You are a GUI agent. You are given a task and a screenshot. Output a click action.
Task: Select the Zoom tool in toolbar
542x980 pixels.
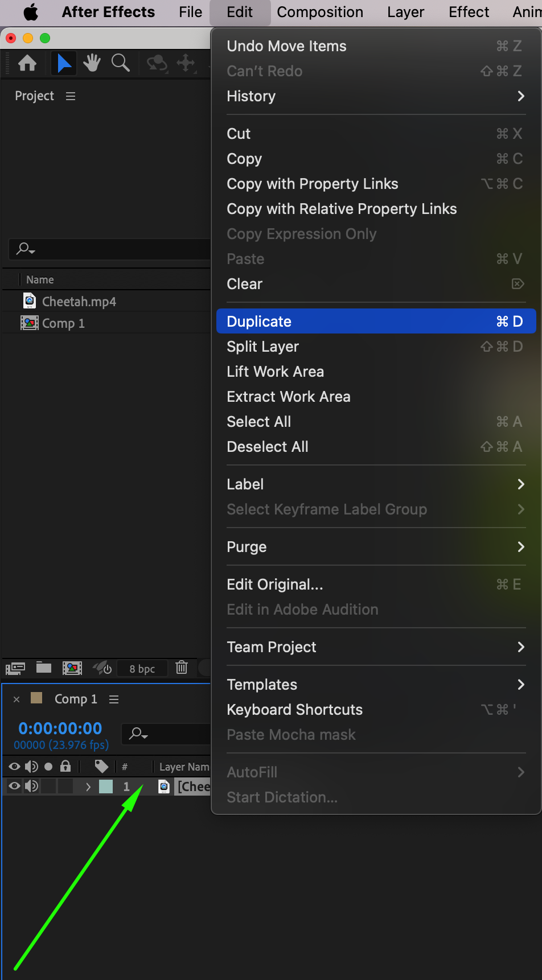[x=120, y=63]
